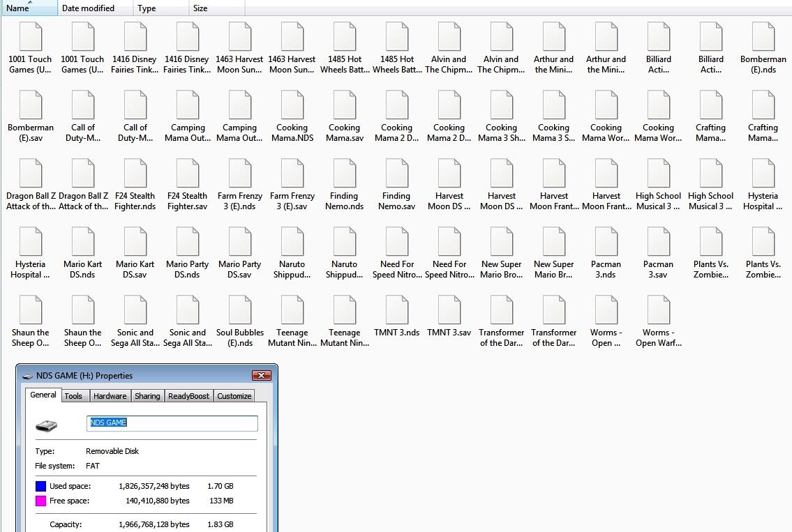Select the Farm Frenzy 3 (E).nds file

point(240,185)
